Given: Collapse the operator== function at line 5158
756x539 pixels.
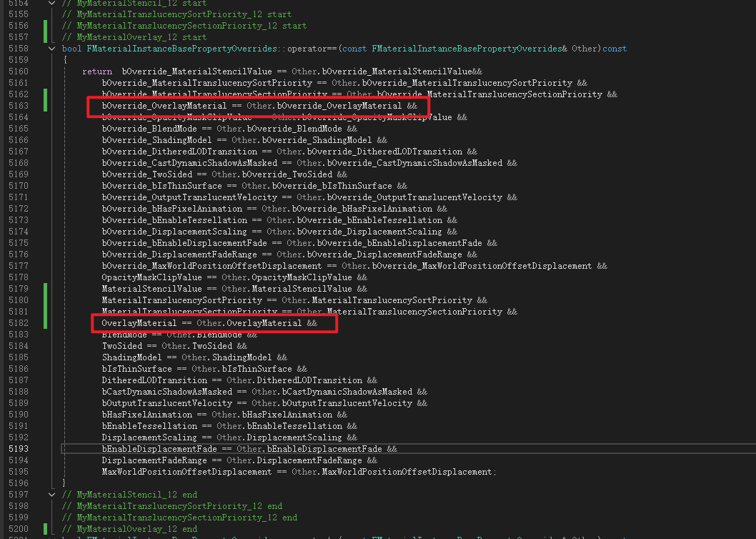Looking at the screenshot, I should 51,49.
